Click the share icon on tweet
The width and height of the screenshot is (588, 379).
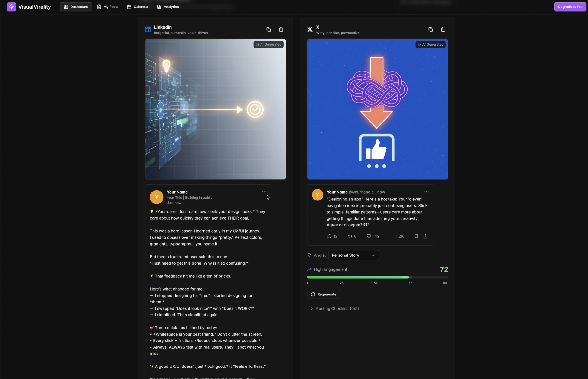coord(425,236)
